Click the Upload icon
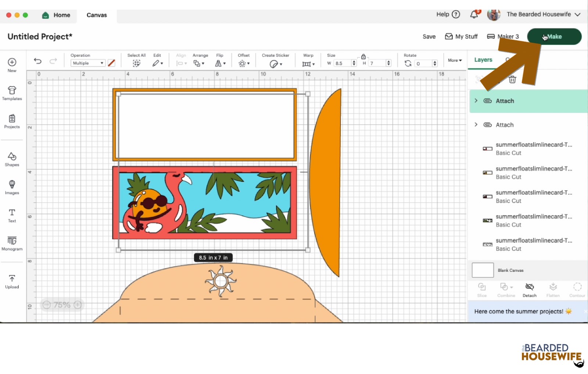 point(12,281)
